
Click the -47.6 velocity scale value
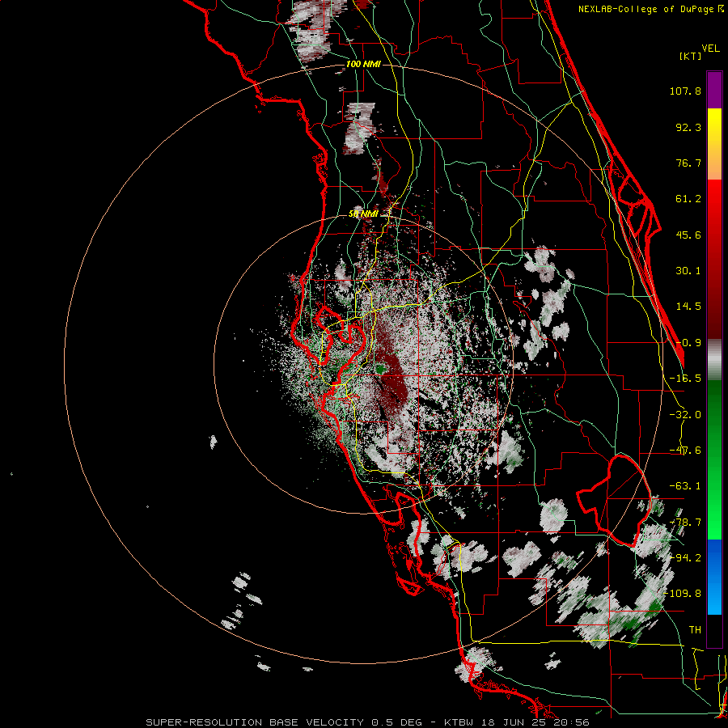685,451
